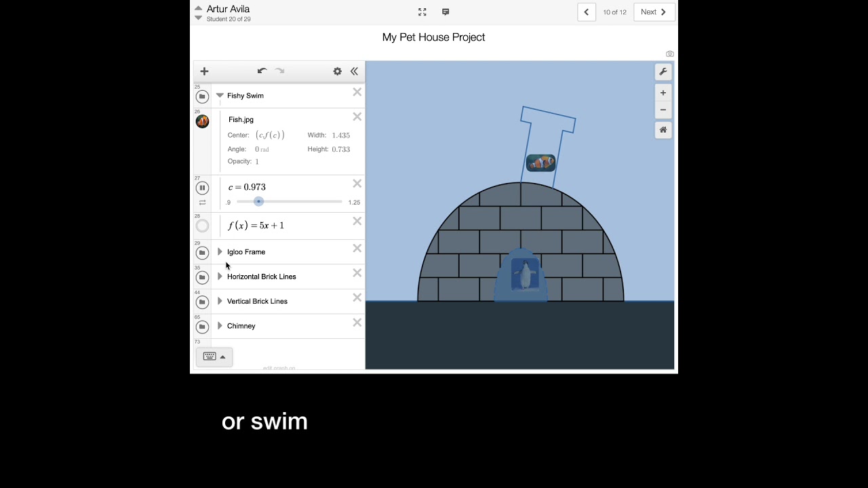
Task: Delete the Chimney folder
Action: tap(357, 323)
